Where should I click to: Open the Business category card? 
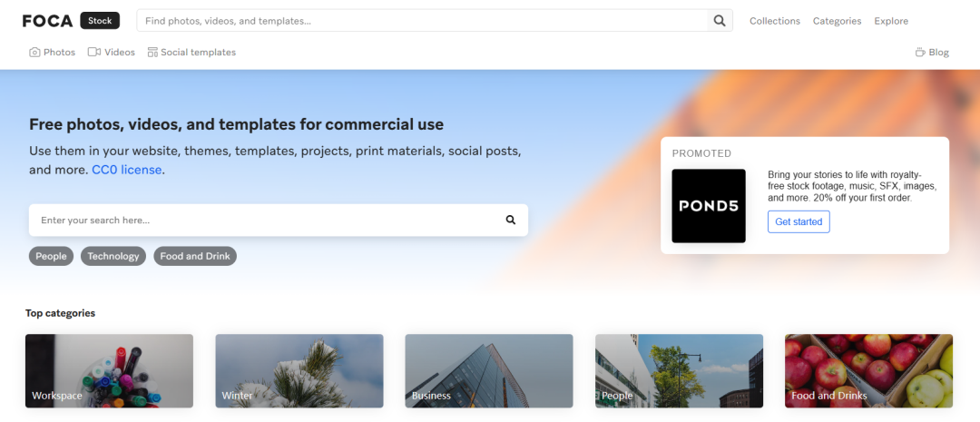tap(489, 371)
